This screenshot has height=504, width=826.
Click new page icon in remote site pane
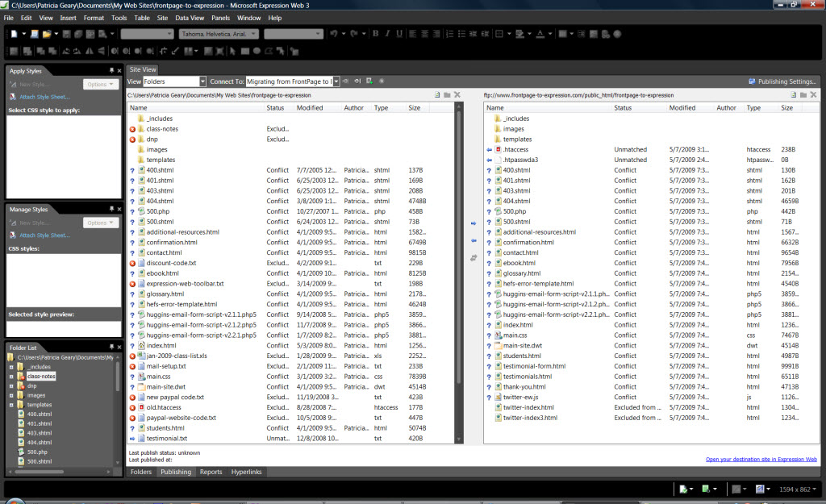[x=794, y=95]
